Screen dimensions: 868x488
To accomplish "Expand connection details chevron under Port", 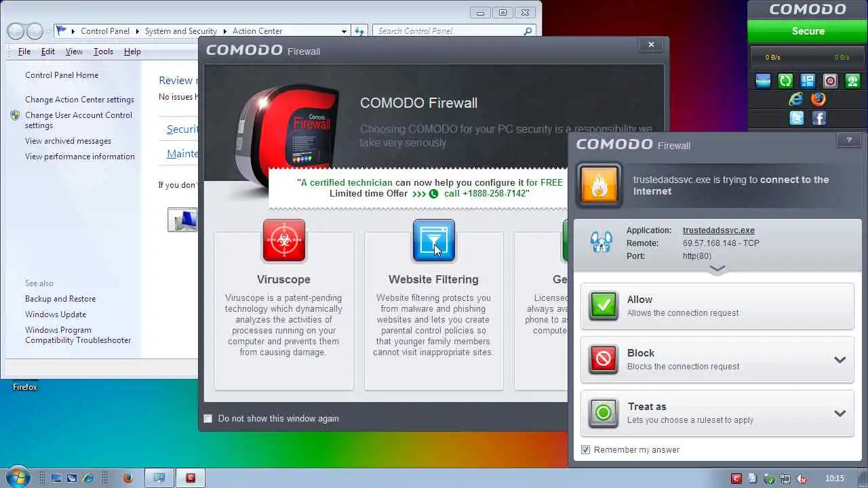I will [717, 269].
